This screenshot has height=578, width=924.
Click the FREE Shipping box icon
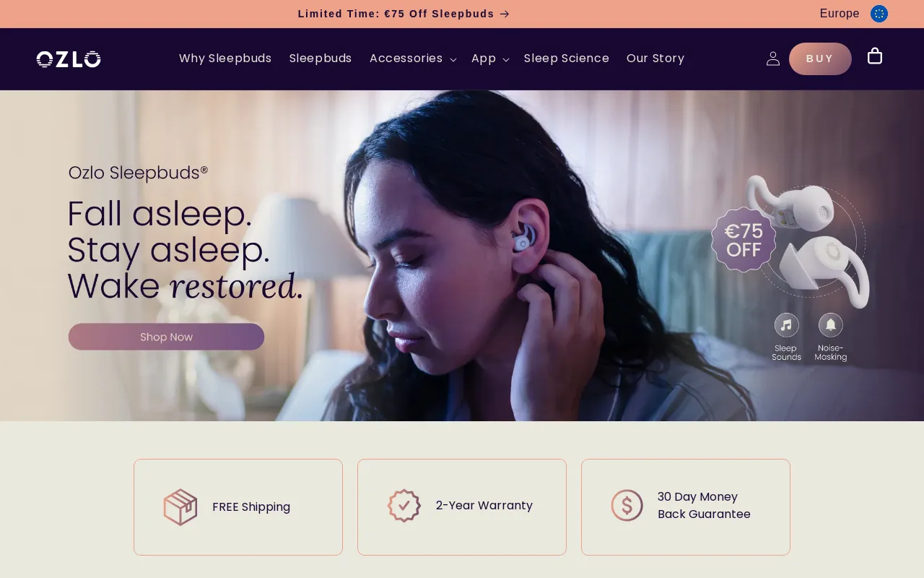point(180,507)
